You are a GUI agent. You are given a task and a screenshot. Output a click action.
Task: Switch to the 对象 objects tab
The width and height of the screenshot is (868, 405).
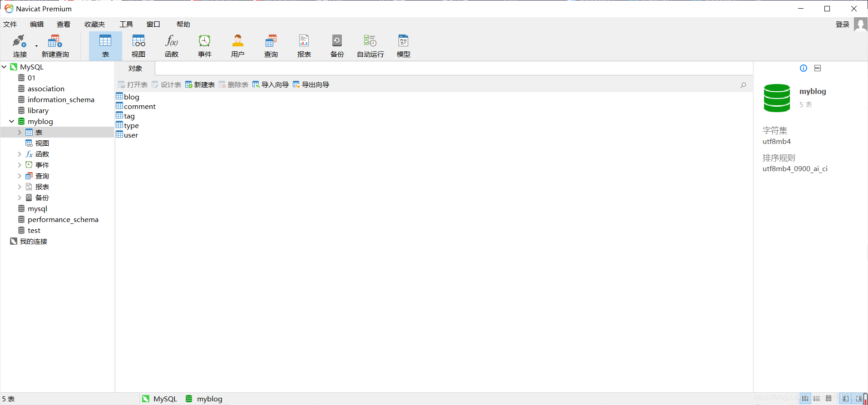[x=135, y=69]
